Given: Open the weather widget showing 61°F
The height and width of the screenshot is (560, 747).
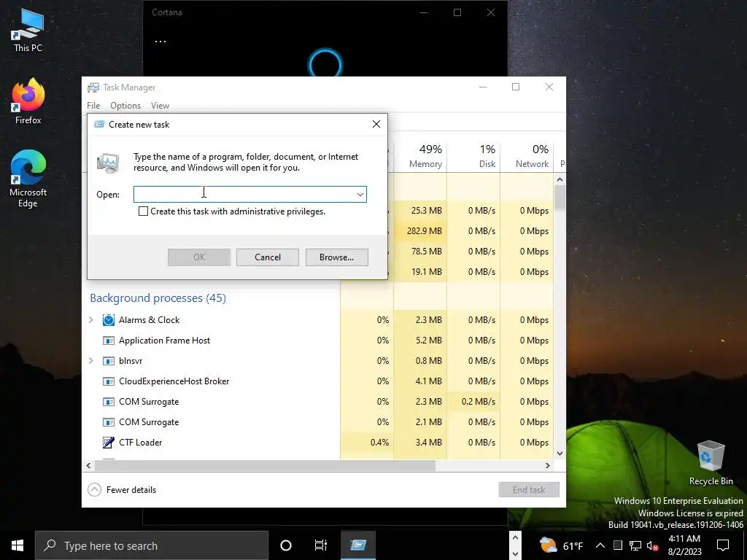Looking at the screenshot, I should coord(561,545).
